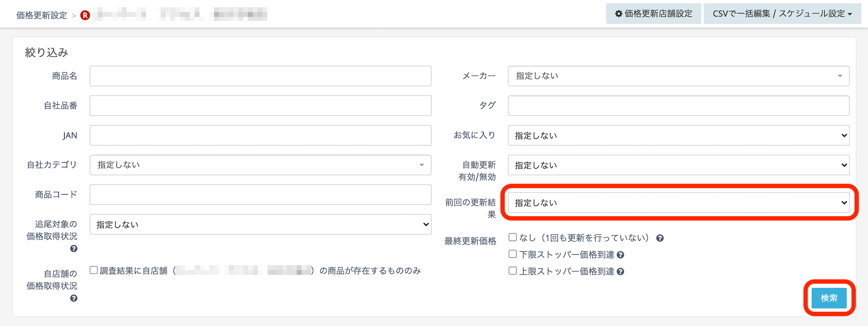Click help icon under 追尾対象の価格取得状況
The image size is (868, 326).
coord(74,249)
